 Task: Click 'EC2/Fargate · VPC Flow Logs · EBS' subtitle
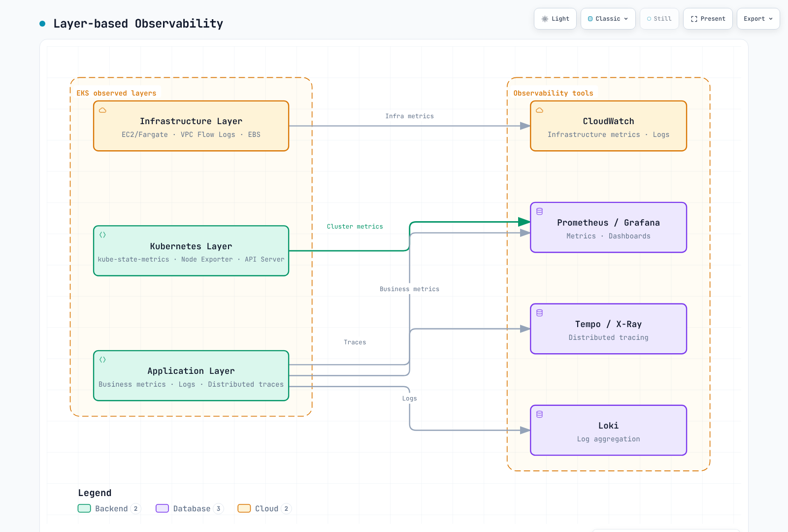pos(191,134)
